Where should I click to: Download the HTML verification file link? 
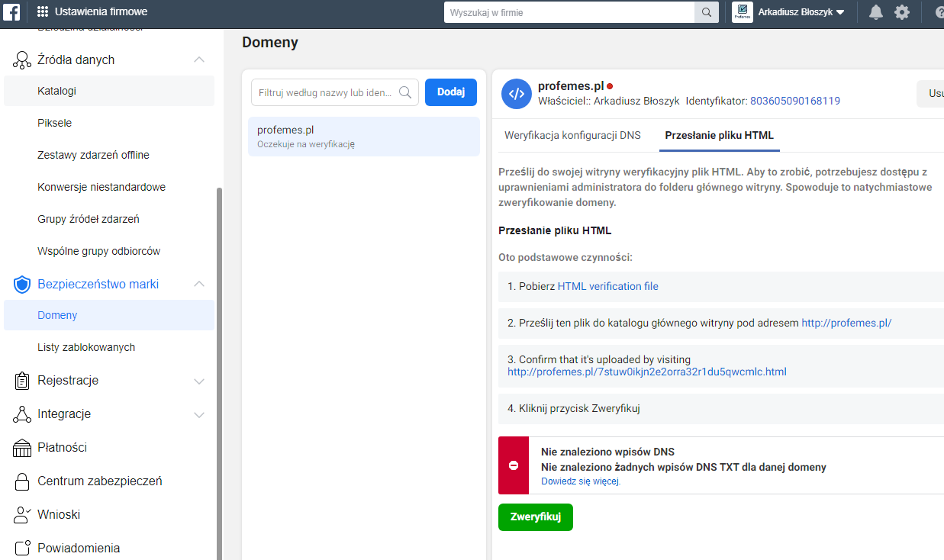[x=607, y=287]
